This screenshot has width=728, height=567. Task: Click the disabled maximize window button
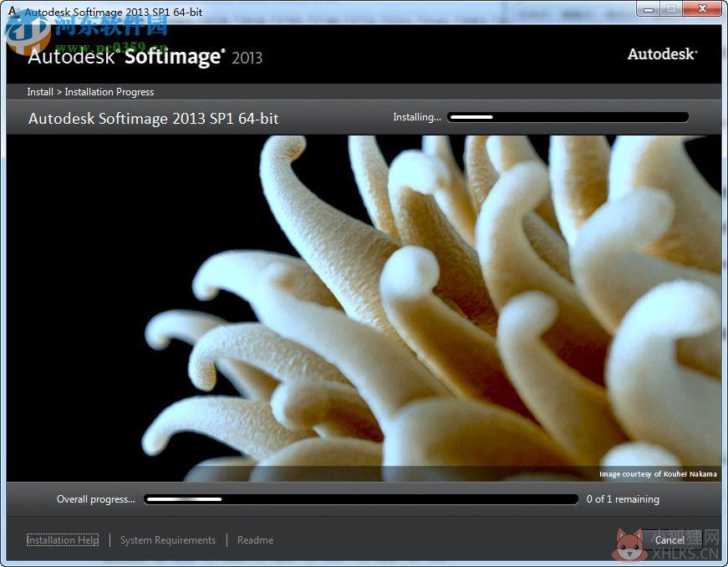[x=671, y=9]
